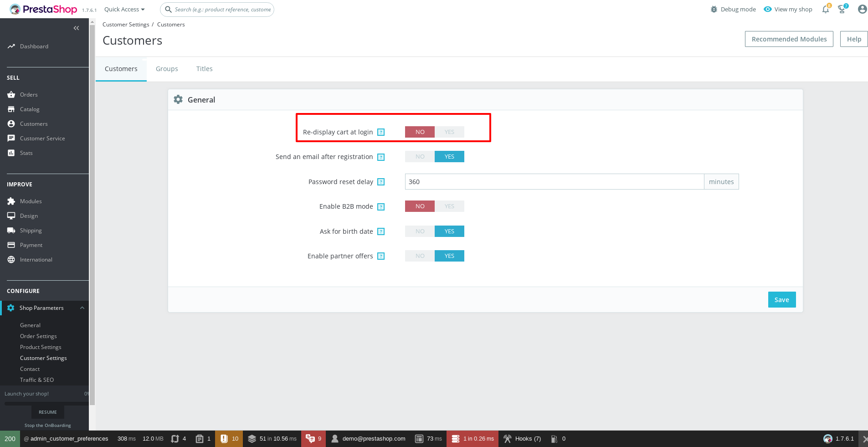This screenshot has height=447, width=868.
Task: Open Payment section in sidebar
Action: (31, 245)
